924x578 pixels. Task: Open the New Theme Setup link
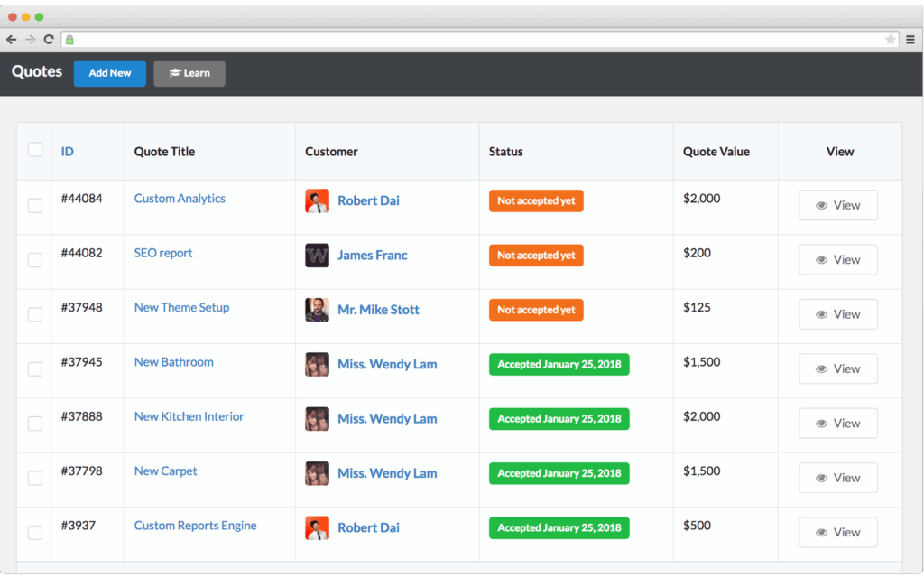[181, 307]
